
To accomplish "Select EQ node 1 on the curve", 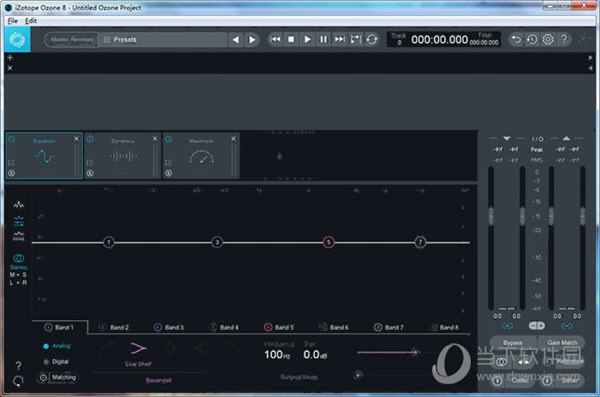I will pos(109,242).
